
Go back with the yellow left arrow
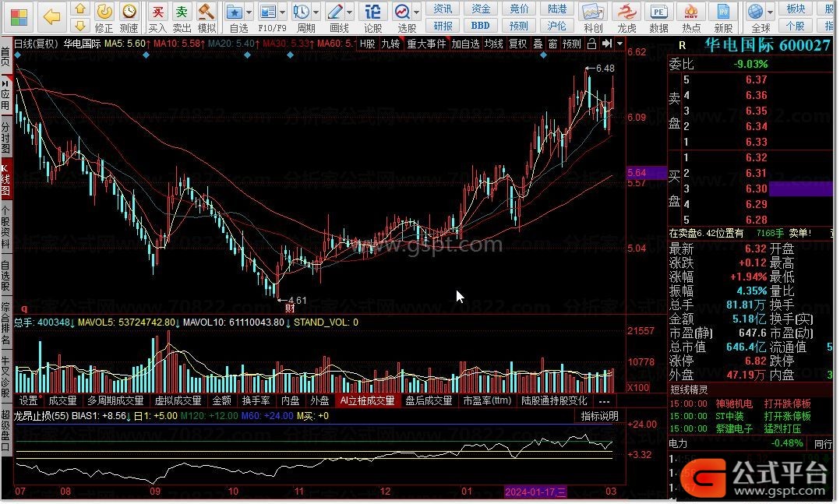click(52, 17)
